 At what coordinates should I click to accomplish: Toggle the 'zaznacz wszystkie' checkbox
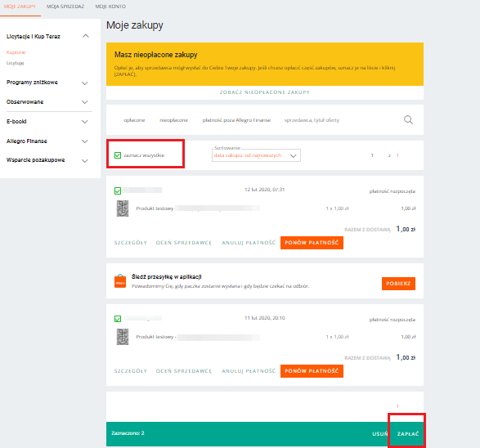(118, 155)
